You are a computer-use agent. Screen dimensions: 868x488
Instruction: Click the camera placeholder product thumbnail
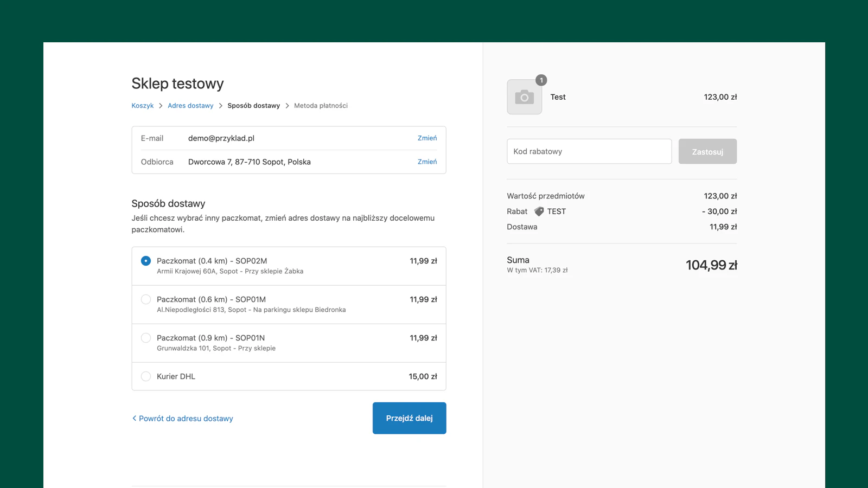pyautogui.click(x=524, y=97)
